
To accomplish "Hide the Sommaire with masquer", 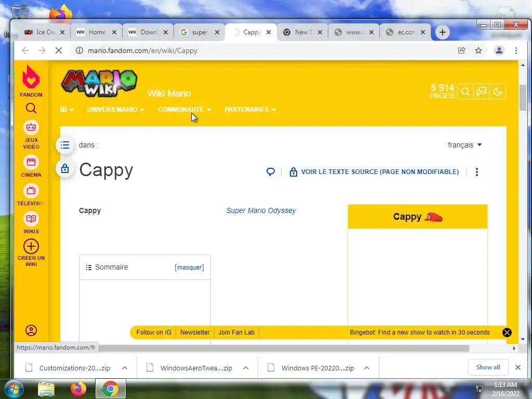I will [189, 268].
